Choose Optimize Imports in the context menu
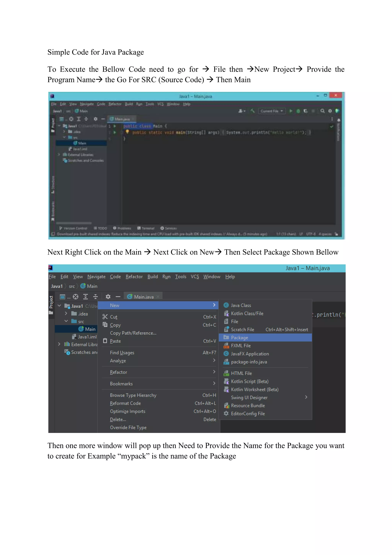The height and width of the screenshot is (555, 392). coord(159,411)
